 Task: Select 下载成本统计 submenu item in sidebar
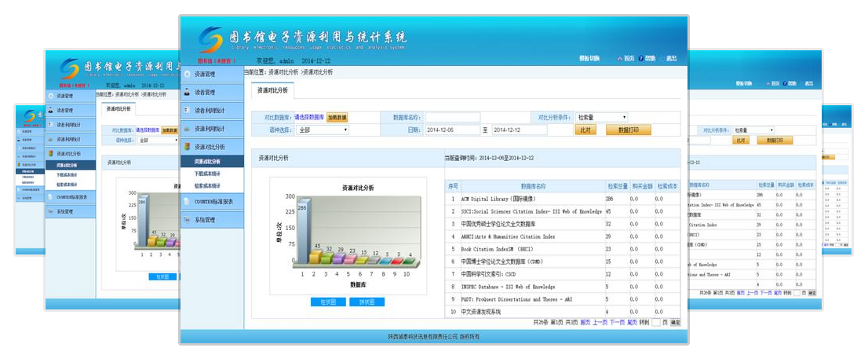[207, 174]
